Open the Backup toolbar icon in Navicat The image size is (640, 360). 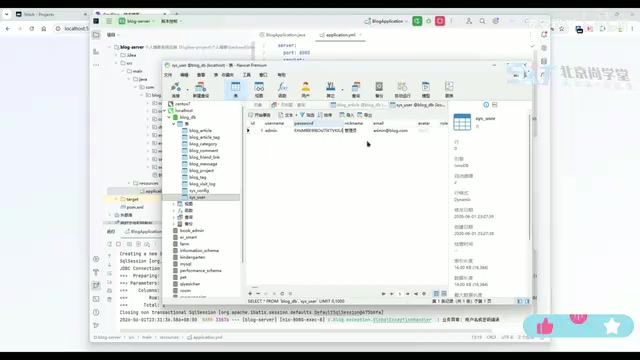tap(379, 89)
